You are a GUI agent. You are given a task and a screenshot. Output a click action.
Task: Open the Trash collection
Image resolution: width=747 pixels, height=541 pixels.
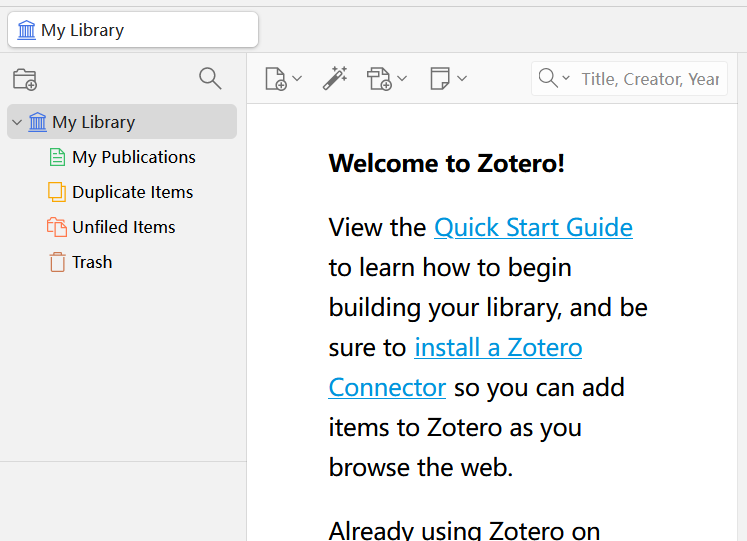click(x=92, y=262)
